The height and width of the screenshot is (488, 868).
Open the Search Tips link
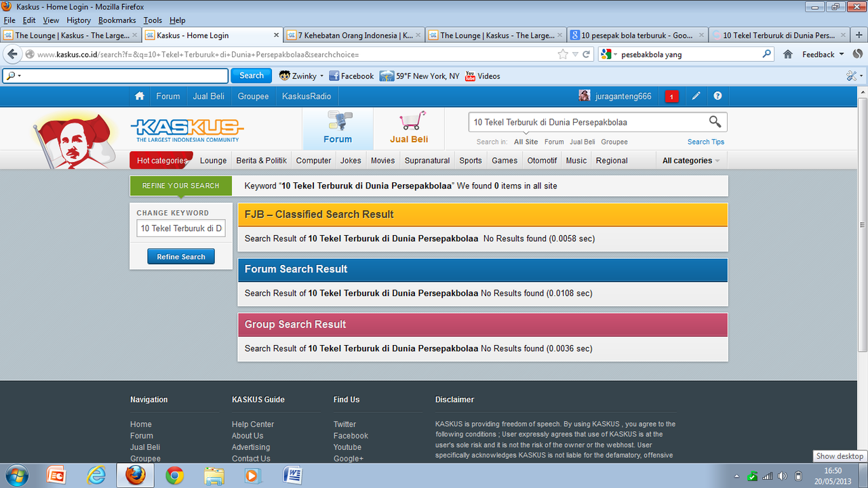point(706,142)
